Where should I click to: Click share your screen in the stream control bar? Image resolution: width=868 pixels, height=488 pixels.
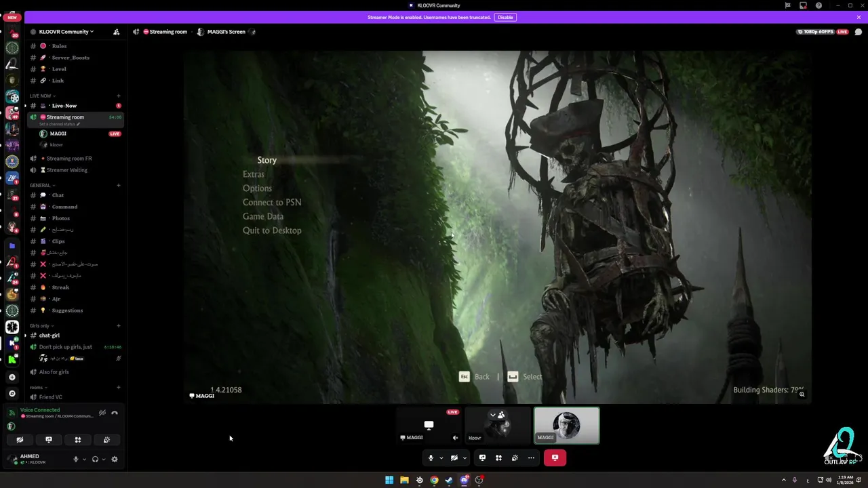[x=482, y=458]
